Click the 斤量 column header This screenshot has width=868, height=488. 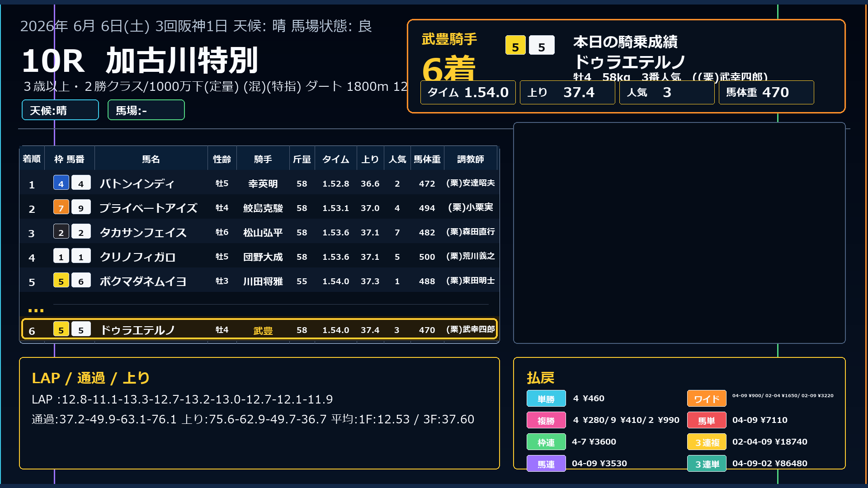coord(302,159)
